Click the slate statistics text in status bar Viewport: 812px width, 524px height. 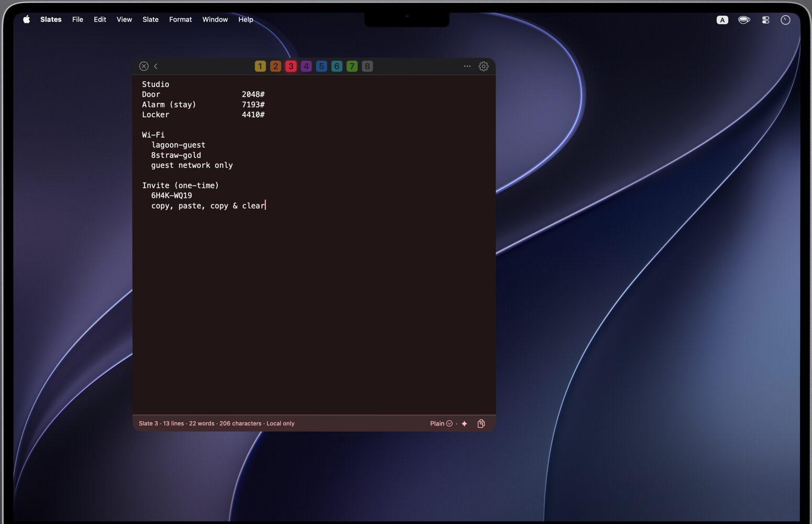[216, 423]
